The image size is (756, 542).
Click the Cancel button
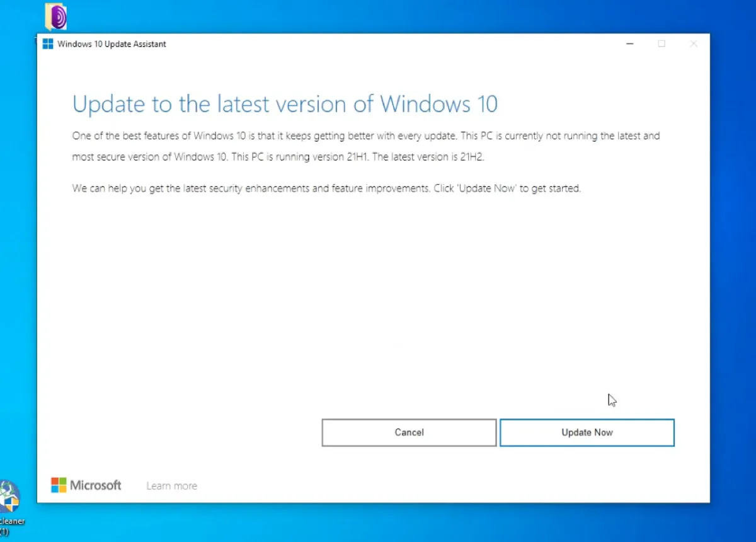[x=408, y=432]
